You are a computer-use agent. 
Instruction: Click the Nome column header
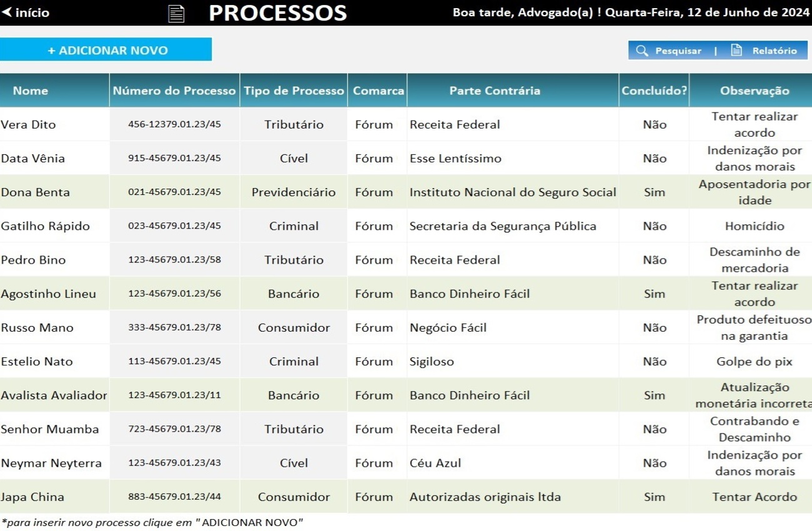[30, 91]
